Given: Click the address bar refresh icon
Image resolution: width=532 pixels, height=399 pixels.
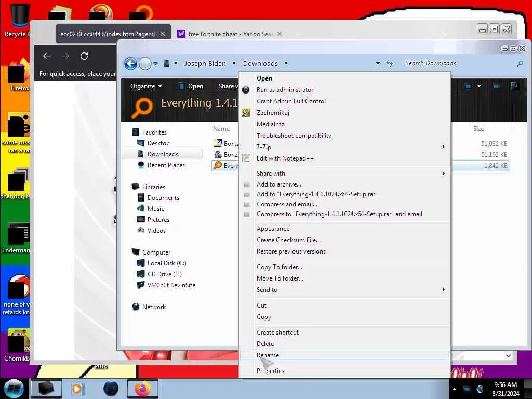Looking at the screenshot, I should pyautogui.click(x=390, y=63).
